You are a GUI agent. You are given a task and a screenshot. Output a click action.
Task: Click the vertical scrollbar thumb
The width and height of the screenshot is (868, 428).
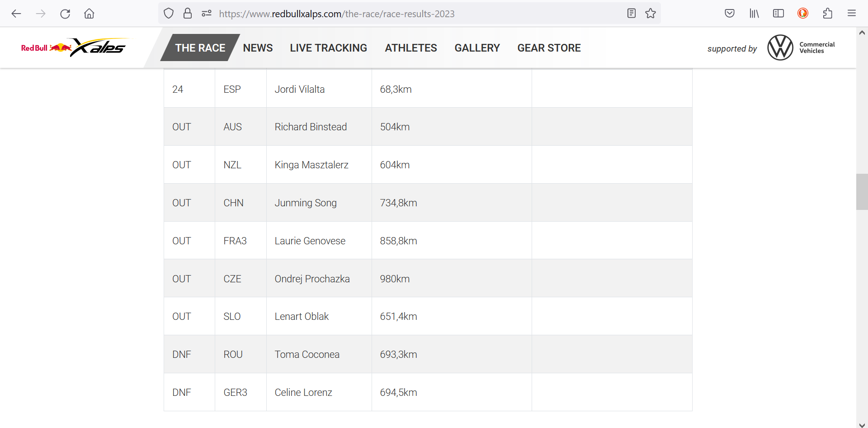pyautogui.click(x=862, y=192)
